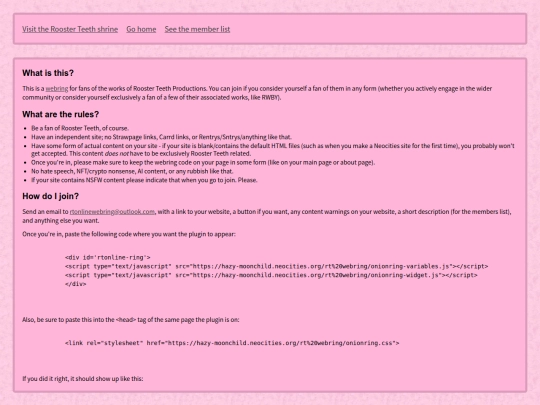540x405 pixels.
Task: Click the 'Also, be sure to paste this' sentence
Action: click(x=131, y=320)
